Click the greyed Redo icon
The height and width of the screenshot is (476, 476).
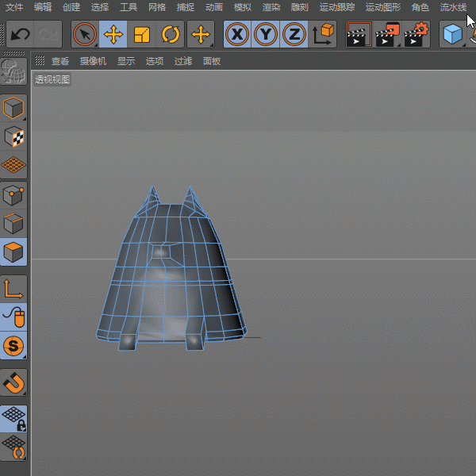[x=48, y=34]
